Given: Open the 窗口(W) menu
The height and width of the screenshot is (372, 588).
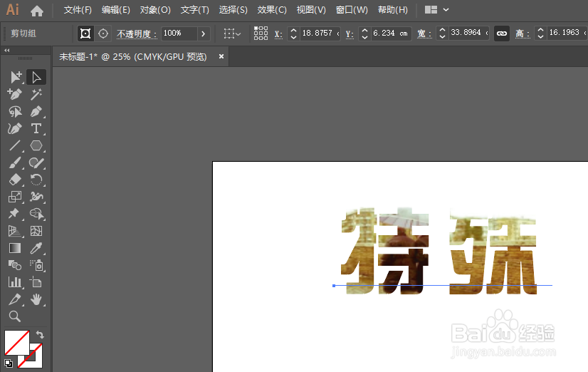Looking at the screenshot, I should click(x=352, y=10).
